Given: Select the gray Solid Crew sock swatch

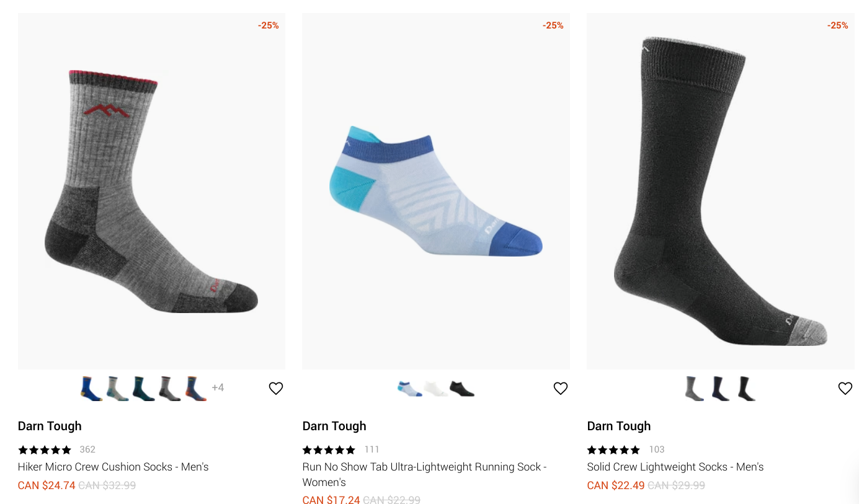Looking at the screenshot, I should (x=694, y=389).
